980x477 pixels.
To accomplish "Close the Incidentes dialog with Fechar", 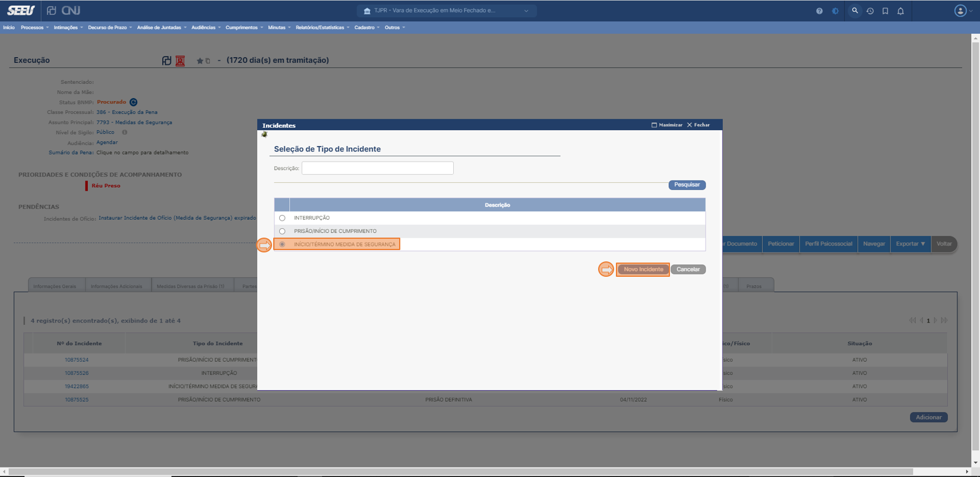I will [x=698, y=125].
